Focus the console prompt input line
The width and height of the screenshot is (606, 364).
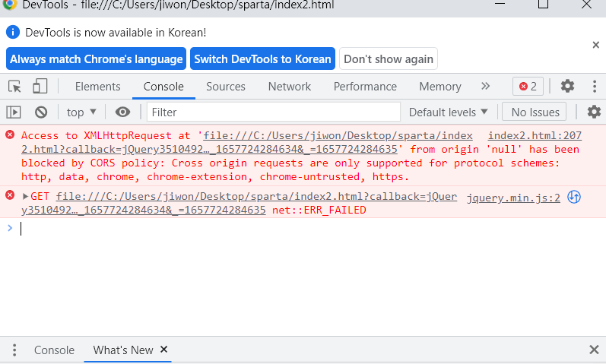309,229
